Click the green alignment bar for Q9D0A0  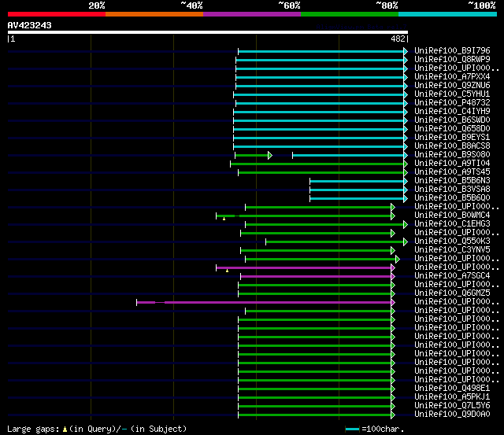315,415
